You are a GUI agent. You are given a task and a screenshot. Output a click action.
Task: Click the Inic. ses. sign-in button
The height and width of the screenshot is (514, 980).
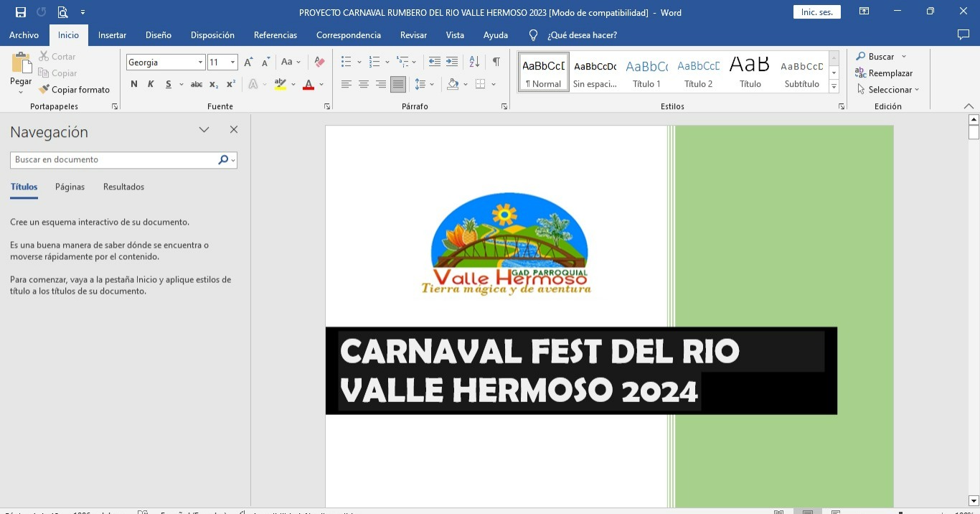(x=816, y=12)
